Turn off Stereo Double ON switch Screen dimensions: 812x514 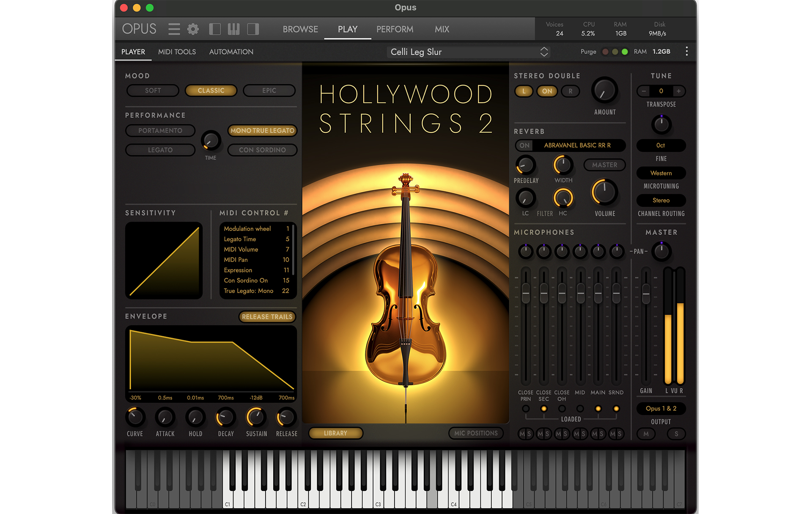547,91
